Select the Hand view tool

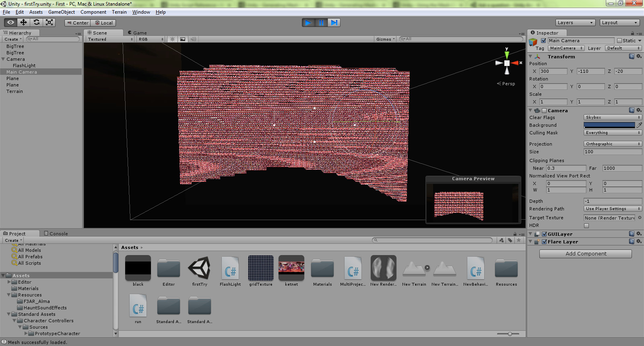(x=10, y=23)
